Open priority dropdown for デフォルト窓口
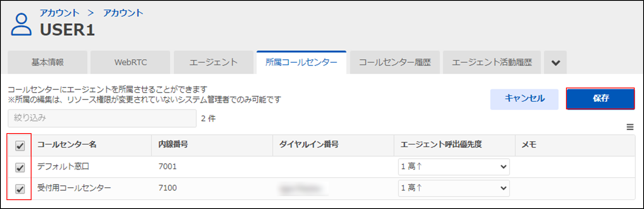 click(x=454, y=167)
